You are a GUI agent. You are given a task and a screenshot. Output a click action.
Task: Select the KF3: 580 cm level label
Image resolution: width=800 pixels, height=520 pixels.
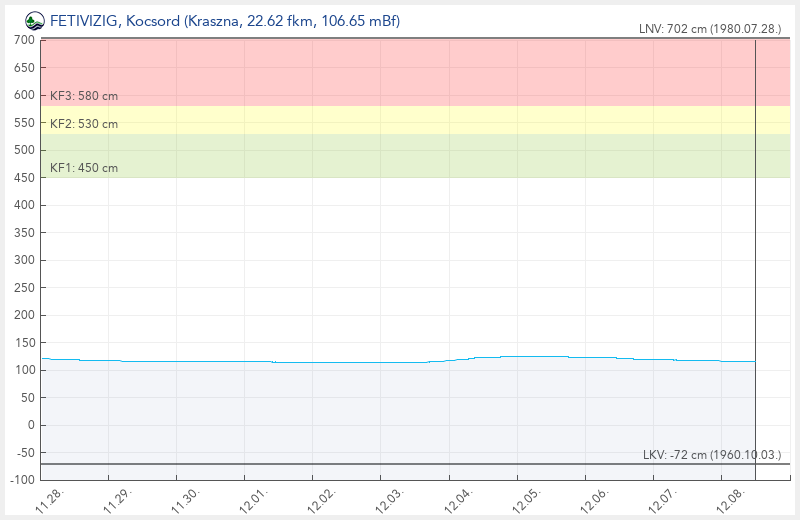click(x=84, y=96)
